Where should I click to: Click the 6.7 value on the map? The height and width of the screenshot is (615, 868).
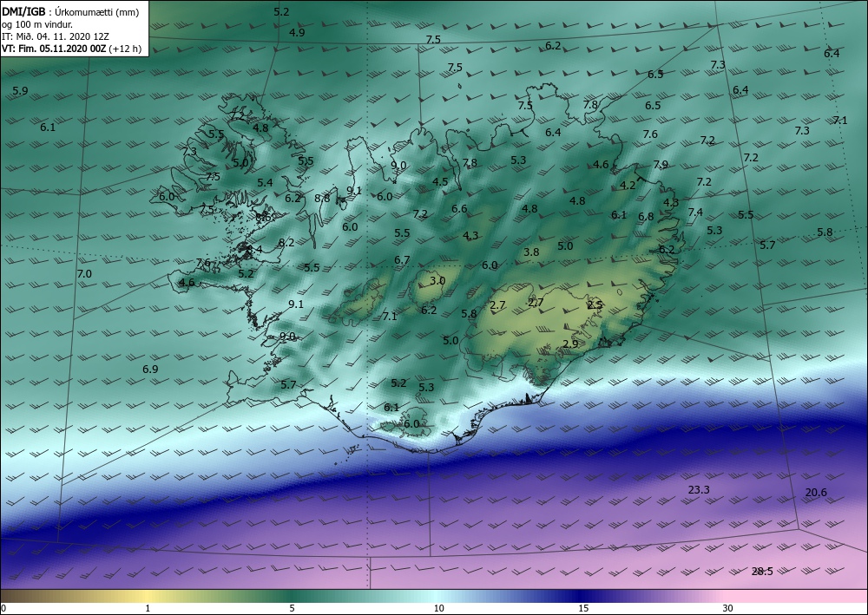[x=402, y=259]
